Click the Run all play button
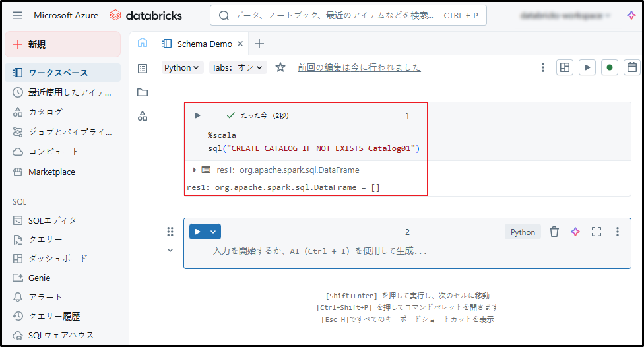Screen dimensions: 644x347 point(587,67)
